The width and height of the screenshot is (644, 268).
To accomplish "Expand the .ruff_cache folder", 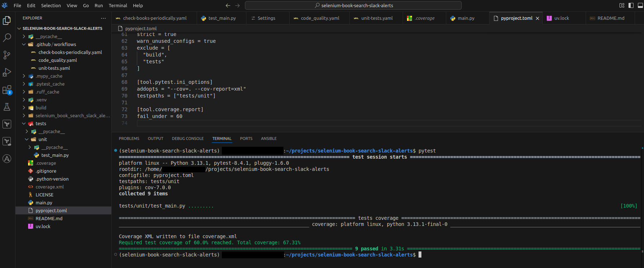I will [x=48, y=92].
